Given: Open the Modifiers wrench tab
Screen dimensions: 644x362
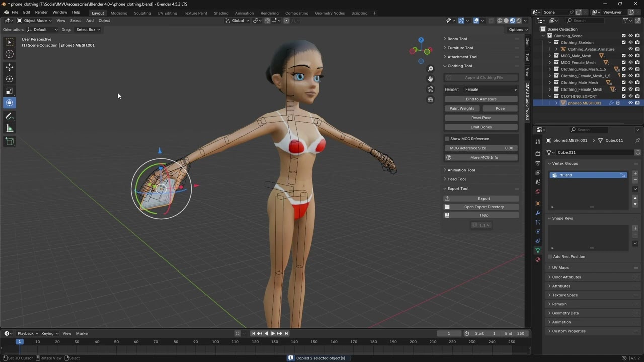Looking at the screenshot, I should pyautogui.click(x=538, y=213).
